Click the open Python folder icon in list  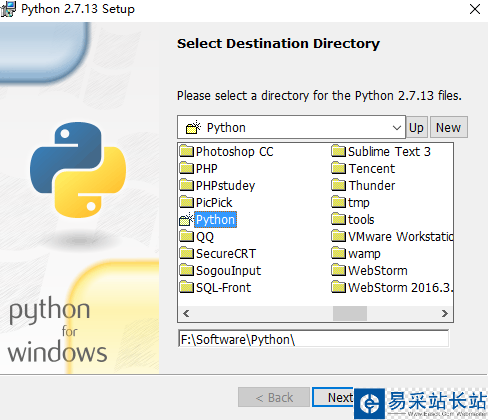pyautogui.click(x=186, y=219)
